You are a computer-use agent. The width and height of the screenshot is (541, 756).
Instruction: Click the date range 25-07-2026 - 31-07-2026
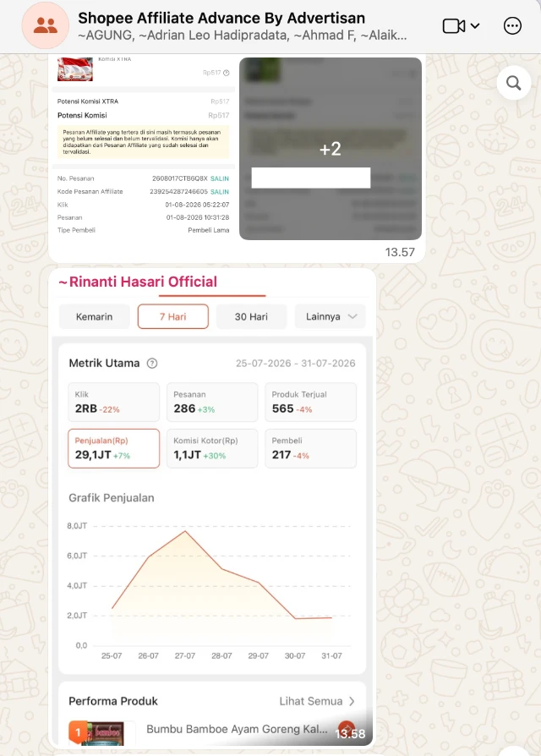tap(295, 363)
